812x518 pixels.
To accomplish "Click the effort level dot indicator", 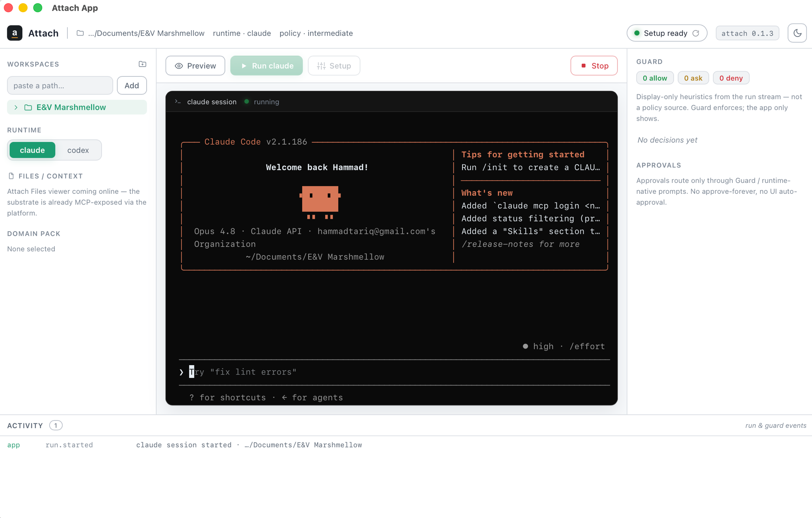I will (525, 346).
